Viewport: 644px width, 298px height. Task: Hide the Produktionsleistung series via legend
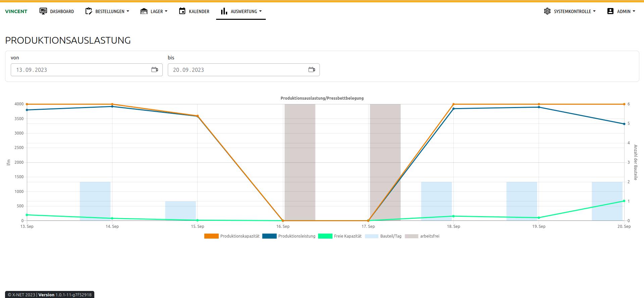(289, 236)
